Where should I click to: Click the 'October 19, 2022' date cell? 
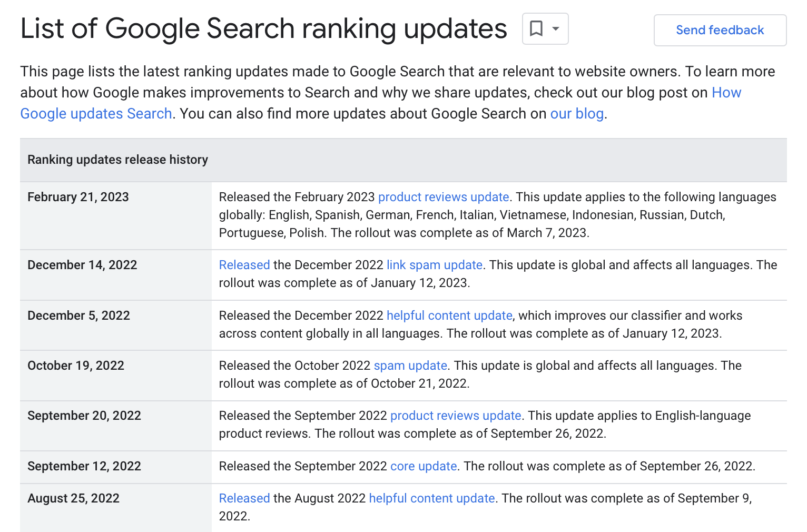[76, 366]
